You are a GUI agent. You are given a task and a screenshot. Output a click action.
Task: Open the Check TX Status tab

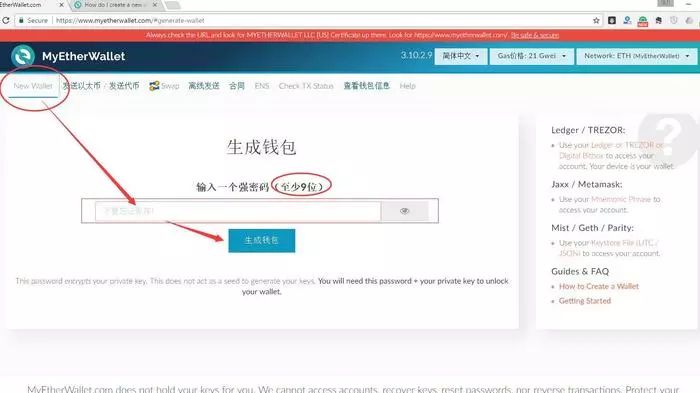pos(306,86)
